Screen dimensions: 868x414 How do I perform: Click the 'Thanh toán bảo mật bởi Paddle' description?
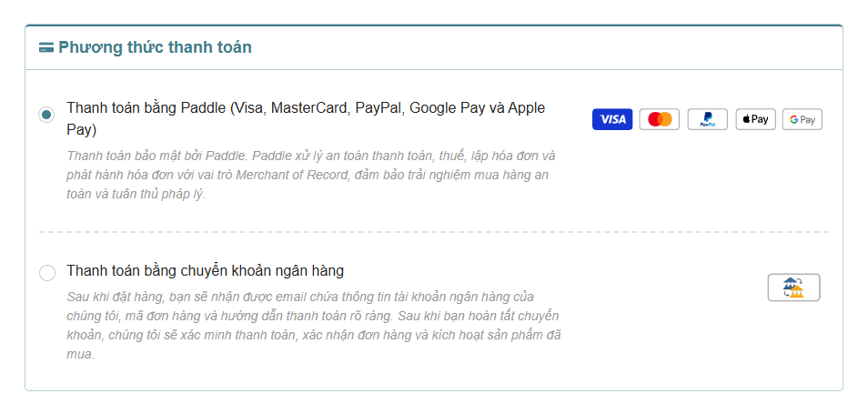[311, 176]
